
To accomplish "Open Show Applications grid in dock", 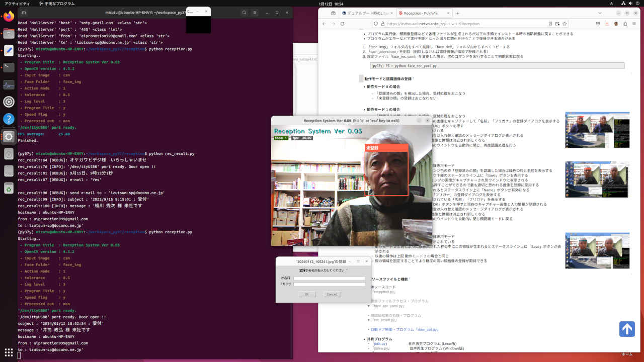I will coord(9,352).
